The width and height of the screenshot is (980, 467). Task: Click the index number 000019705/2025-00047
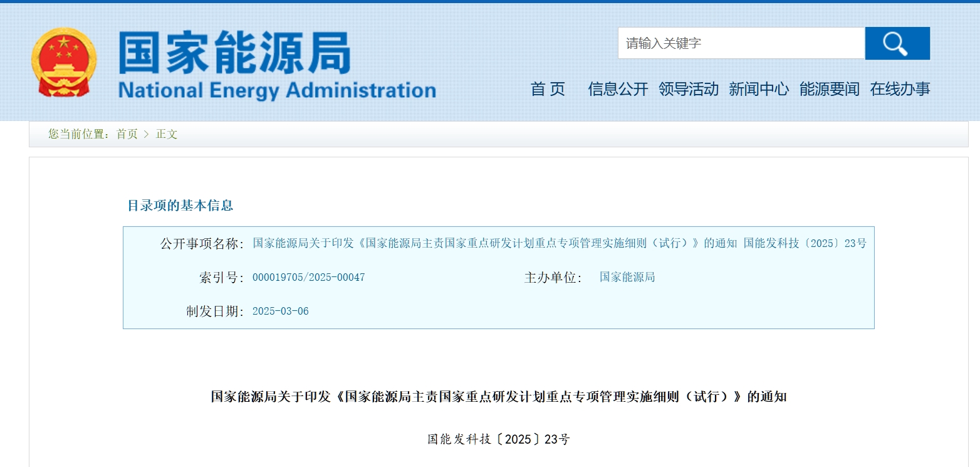pos(308,277)
